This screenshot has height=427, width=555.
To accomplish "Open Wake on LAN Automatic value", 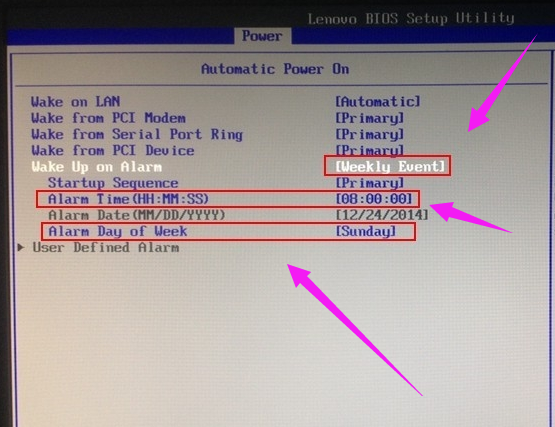I will click(x=378, y=102).
